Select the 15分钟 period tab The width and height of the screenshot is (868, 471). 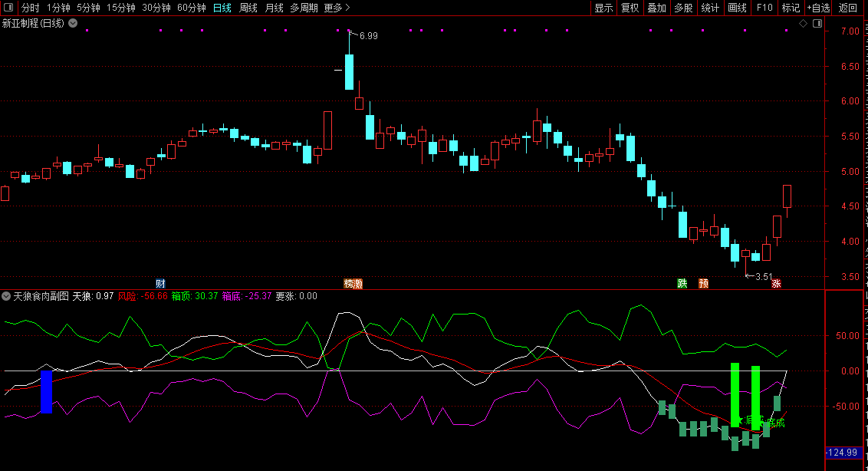pyautogui.click(x=120, y=8)
